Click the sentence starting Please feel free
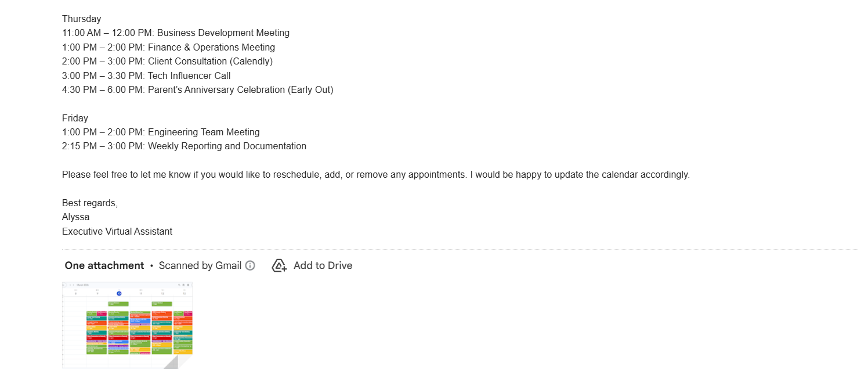Viewport: 868px width, 388px height. 375,175
